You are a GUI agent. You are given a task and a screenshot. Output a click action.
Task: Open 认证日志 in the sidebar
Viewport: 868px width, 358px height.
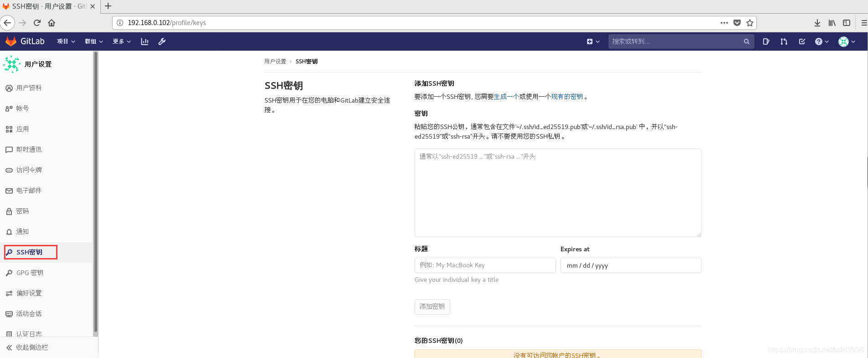[x=47, y=333]
